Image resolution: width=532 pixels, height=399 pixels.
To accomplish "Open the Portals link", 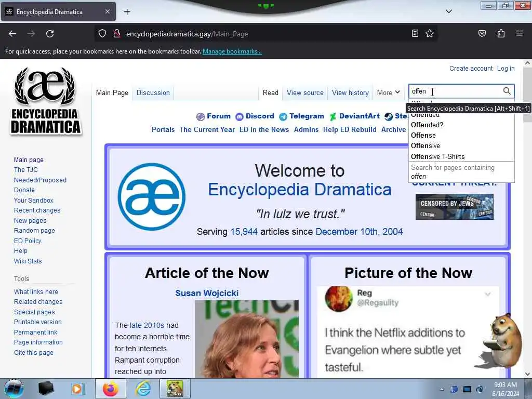I will click(163, 129).
